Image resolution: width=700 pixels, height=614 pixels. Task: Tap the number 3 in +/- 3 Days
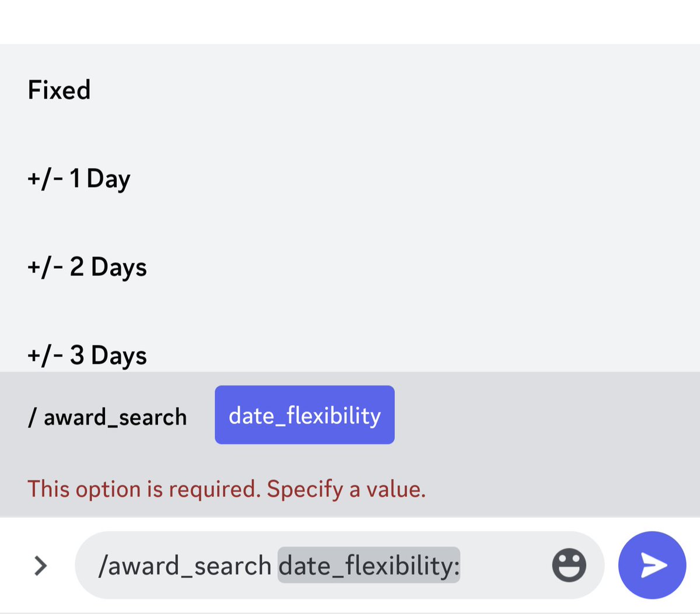[77, 355]
